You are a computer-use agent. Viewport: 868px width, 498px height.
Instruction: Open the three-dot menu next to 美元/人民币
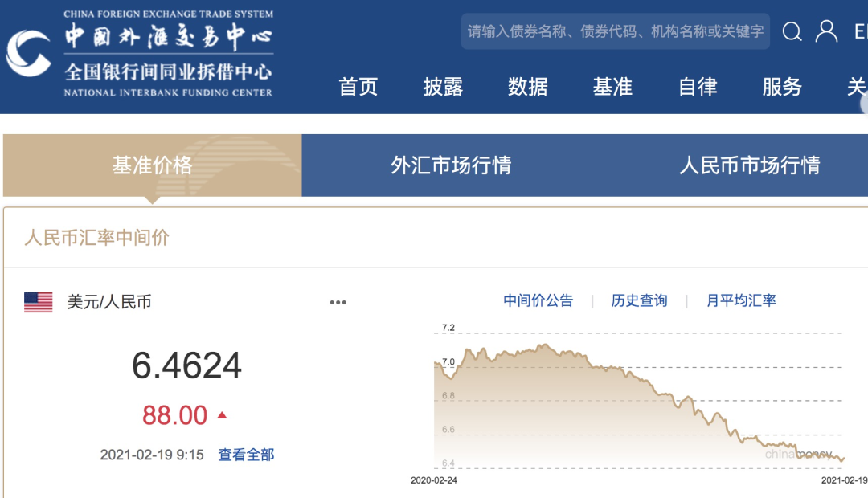[x=338, y=302]
